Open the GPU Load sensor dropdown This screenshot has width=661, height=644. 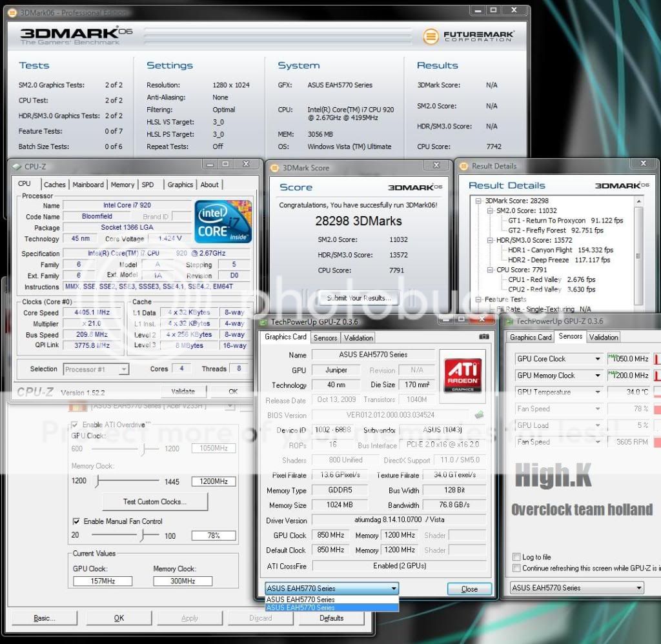click(x=597, y=425)
